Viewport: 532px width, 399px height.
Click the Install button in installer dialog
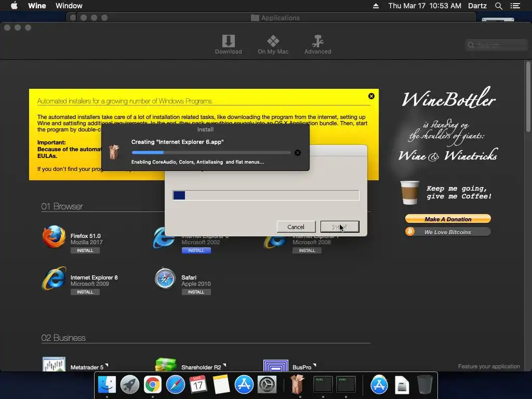[340, 227]
